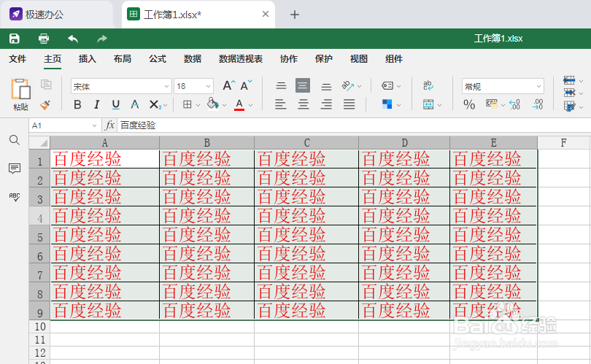Screen dimensions: 591x364
Task: Click the Save icon in the green toolbar
Action: [x=15, y=39]
